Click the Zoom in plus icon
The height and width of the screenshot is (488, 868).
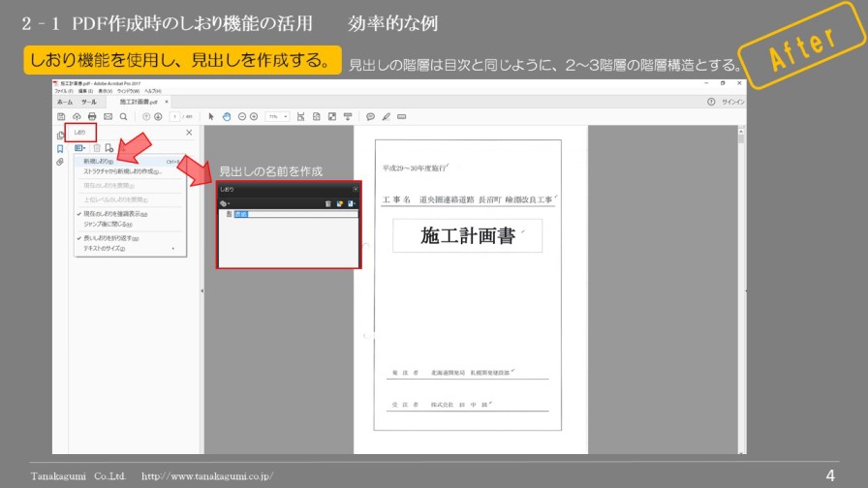[x=254, y=116]
